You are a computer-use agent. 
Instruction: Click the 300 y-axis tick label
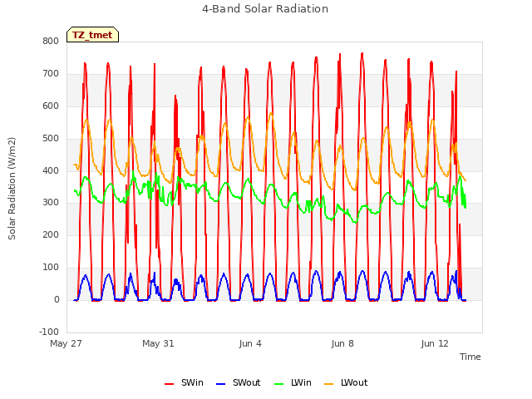(x=51, y=203)
